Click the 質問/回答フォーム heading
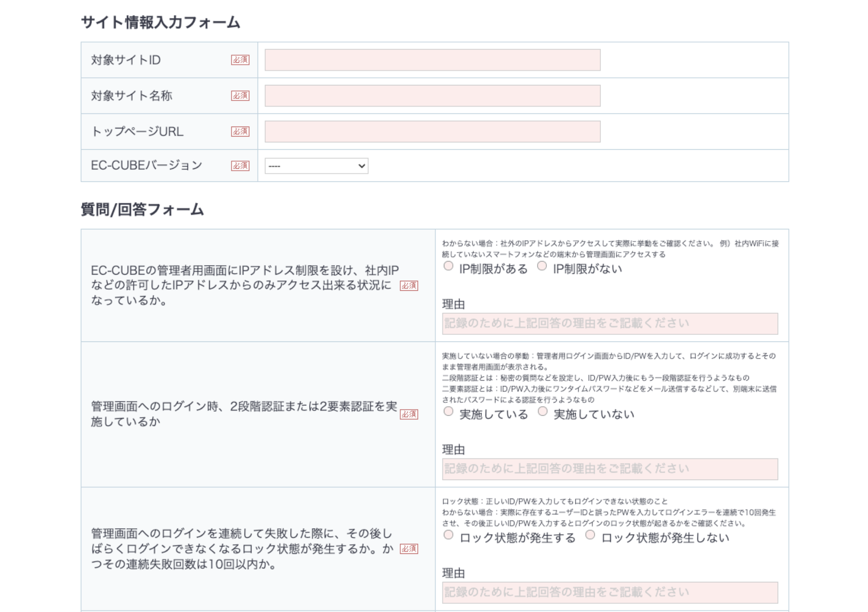The height and width of the screenshot is (612, 868). pos(142,209)
